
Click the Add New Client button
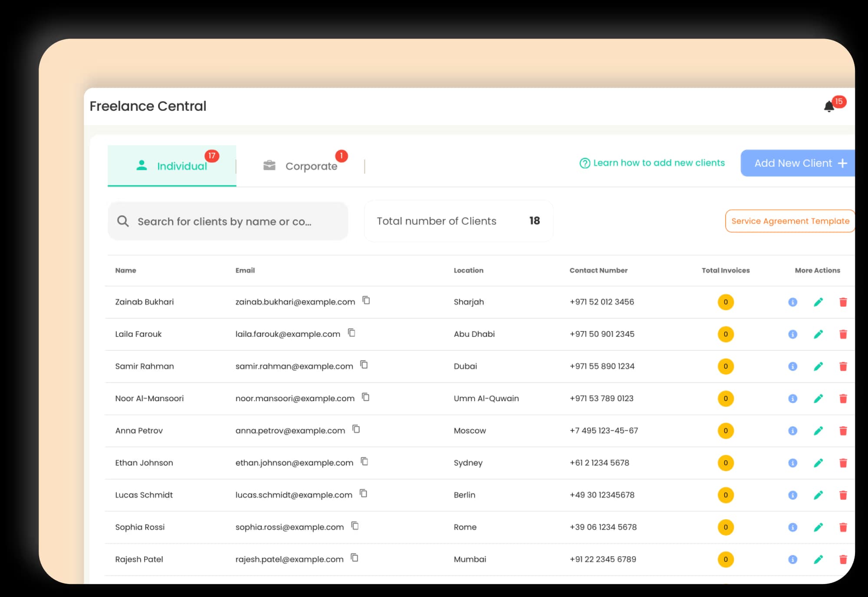pos(799,163)
